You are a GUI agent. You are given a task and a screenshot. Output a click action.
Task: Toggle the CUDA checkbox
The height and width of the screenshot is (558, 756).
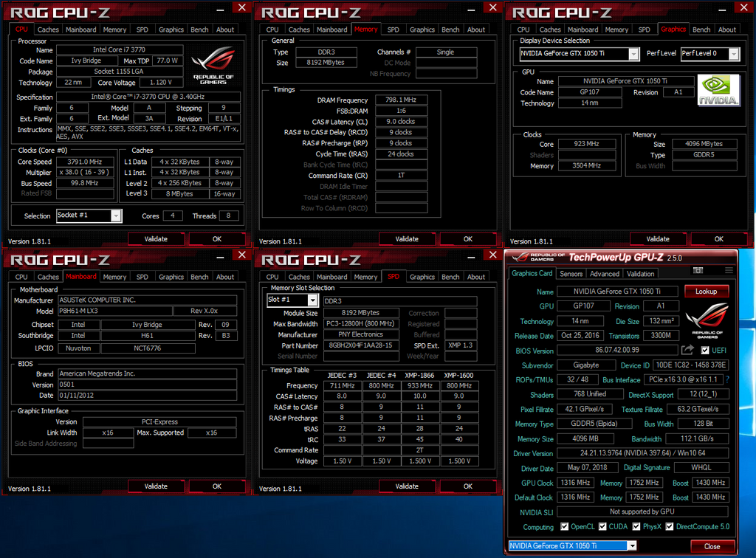(602, 527)
